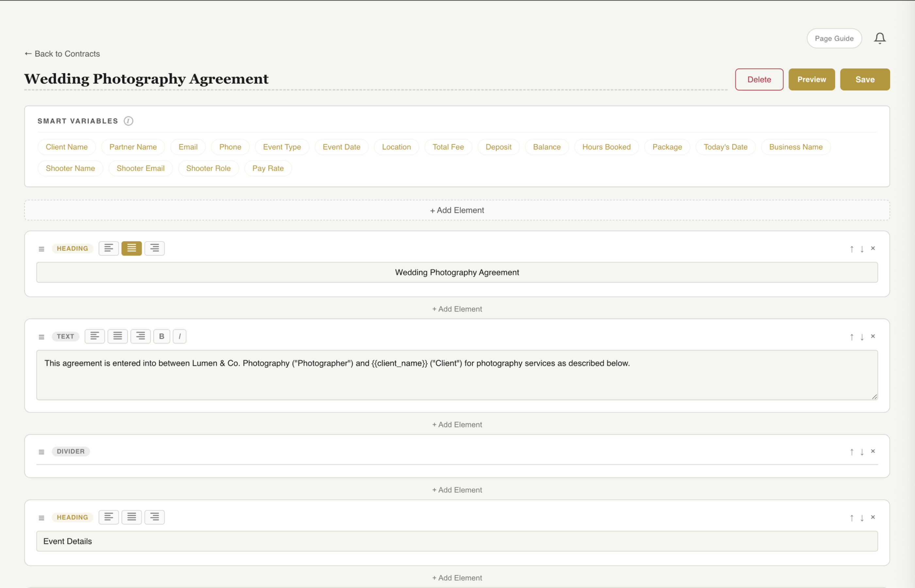Right-align the Event Details heading
This screenshot has height=588, width=915.
tap(154, 517)
